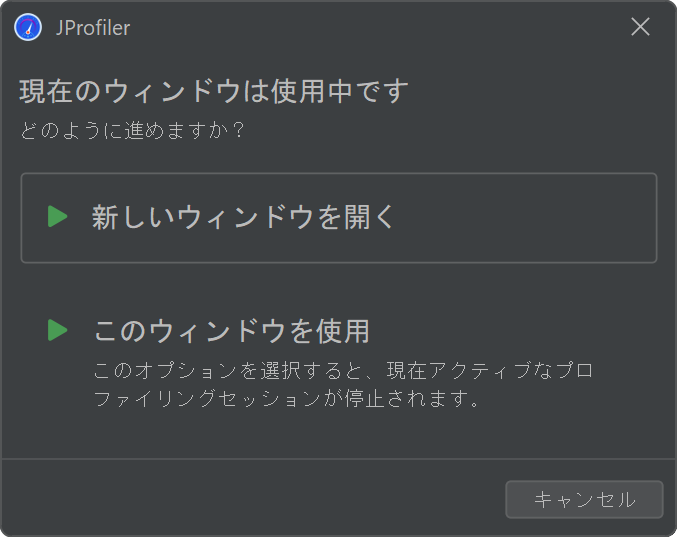Close the JProfiler dialog with the X
Viewport: 677px width, 537px height.
[x=640, y=27]
